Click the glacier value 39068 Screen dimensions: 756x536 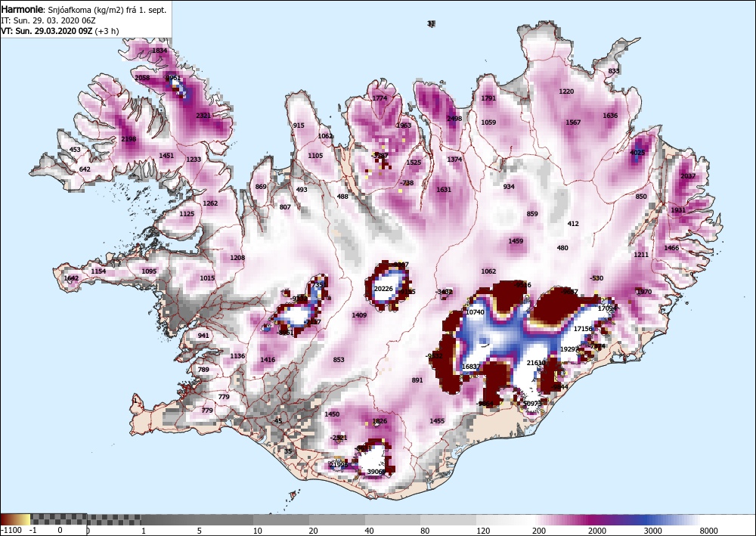(376, 472)
